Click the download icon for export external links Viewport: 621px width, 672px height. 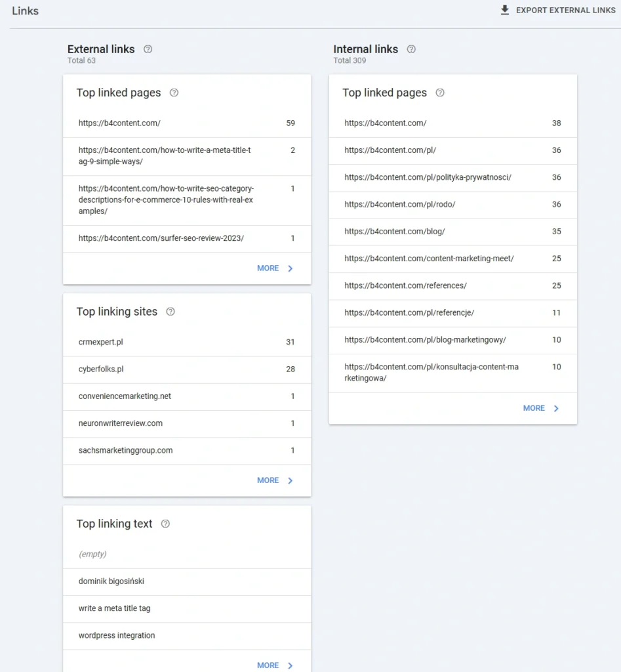(505, 10)
